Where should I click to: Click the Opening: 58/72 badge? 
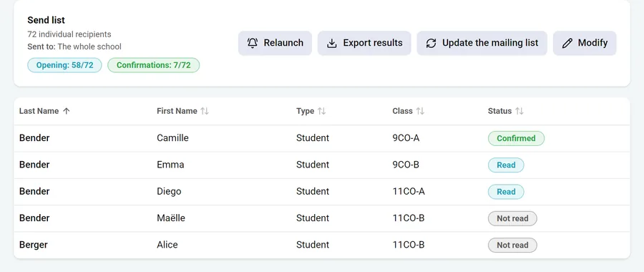click(x=64, y=65)
